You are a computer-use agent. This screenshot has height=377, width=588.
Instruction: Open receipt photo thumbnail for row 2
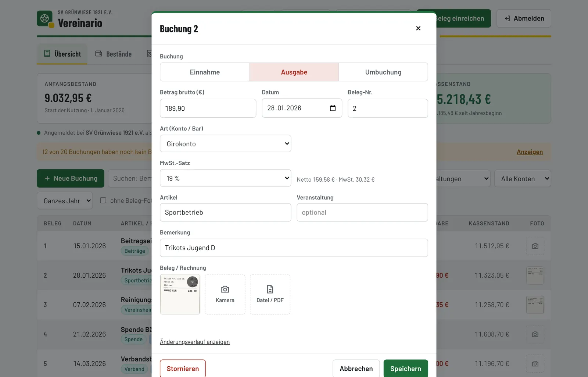[x=535, y=275]
